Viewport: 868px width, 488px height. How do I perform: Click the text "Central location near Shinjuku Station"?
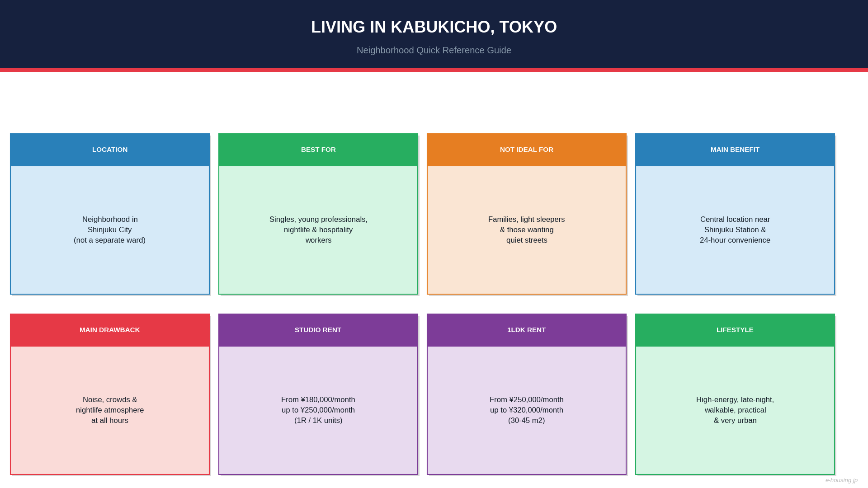click(735, 225)
